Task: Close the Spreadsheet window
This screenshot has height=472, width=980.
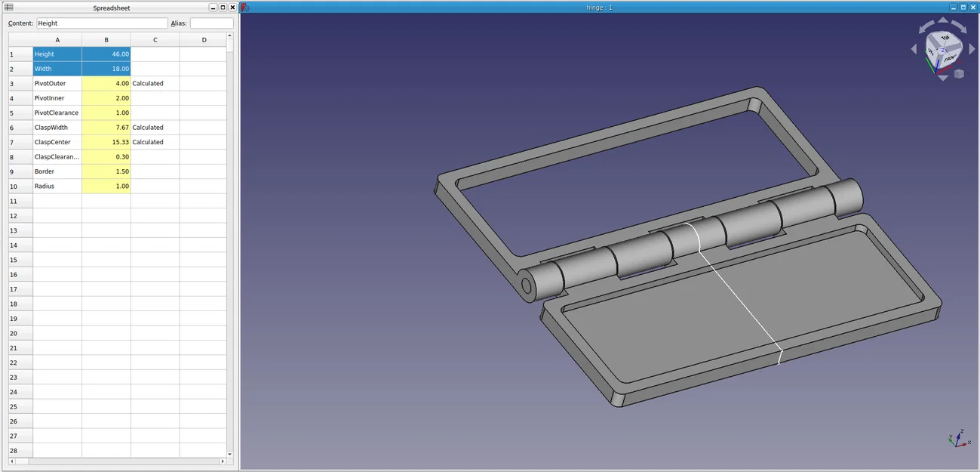Action: (232, 7)
